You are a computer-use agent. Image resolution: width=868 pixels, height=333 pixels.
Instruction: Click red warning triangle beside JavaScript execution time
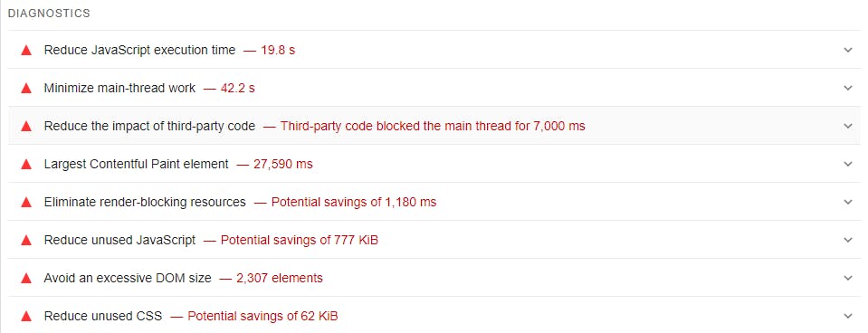[26, 51]
